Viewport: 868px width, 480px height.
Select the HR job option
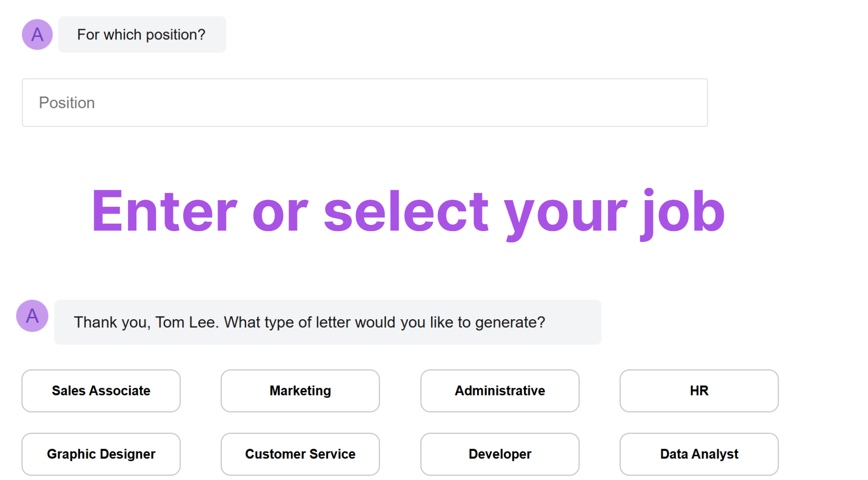tap(699, 390)
